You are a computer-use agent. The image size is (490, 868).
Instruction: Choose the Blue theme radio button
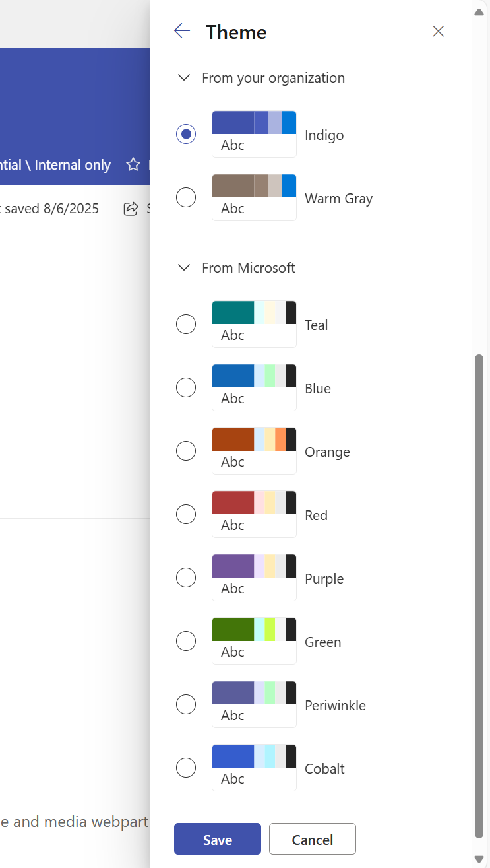pyautogui.click(x=186, y=387)
